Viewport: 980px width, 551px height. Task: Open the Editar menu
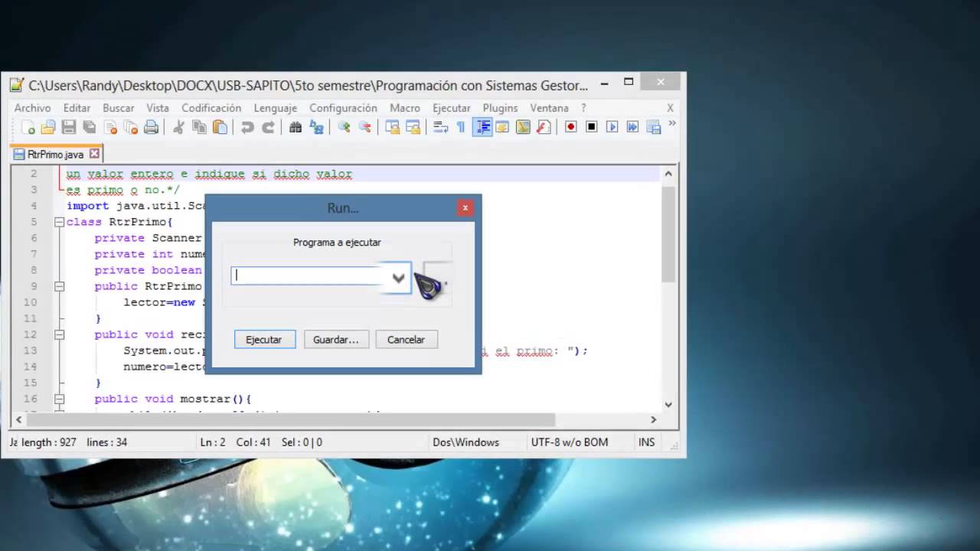(77, 108)
